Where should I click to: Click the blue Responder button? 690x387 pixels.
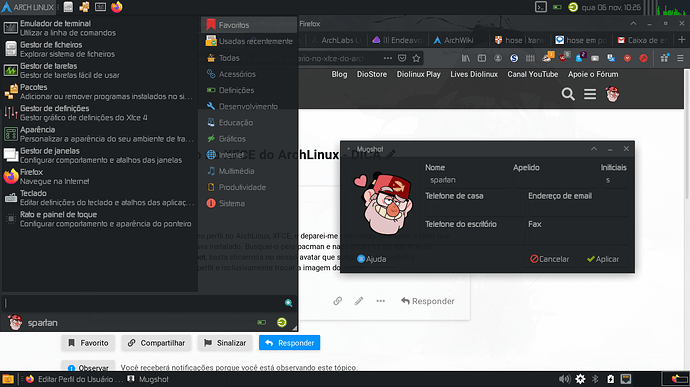290,343
